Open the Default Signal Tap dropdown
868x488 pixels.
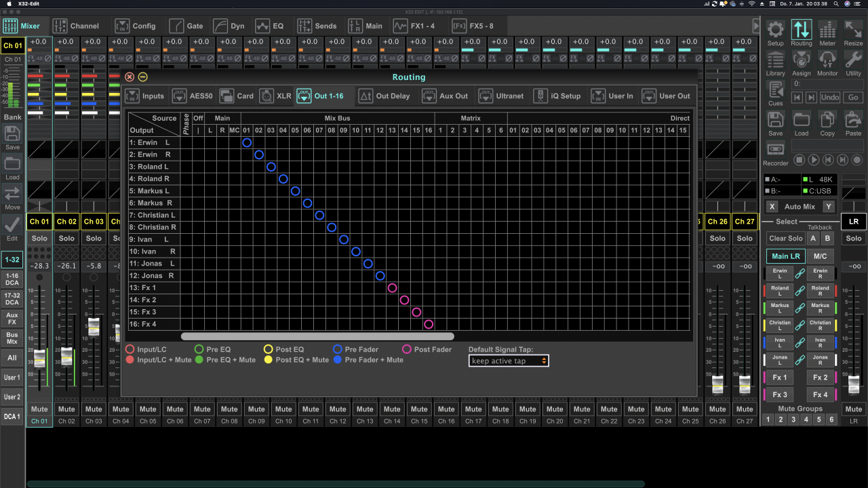pos(509,361)
